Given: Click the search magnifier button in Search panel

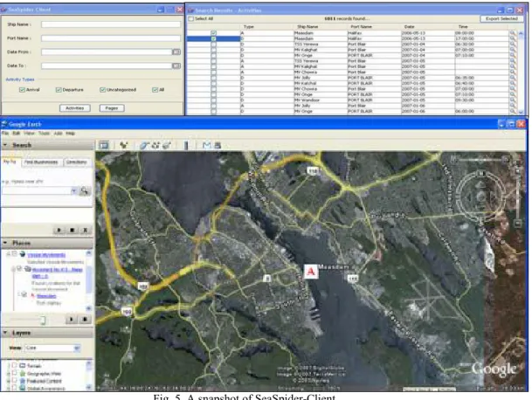Looking at the screenshot, I should (x=84, y=191).
